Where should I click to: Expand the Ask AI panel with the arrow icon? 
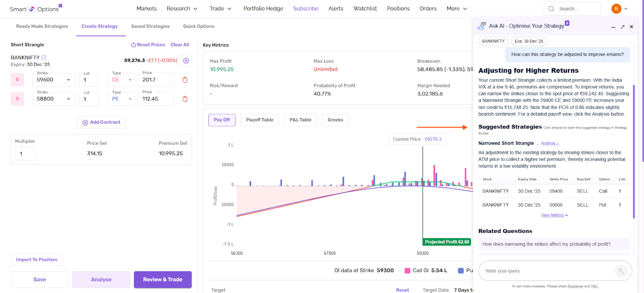coord(622,27)
